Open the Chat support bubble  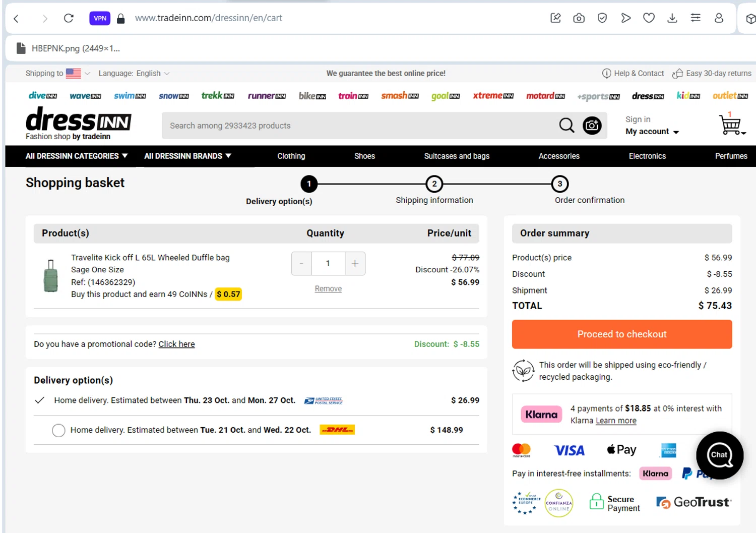click(719, 455)
